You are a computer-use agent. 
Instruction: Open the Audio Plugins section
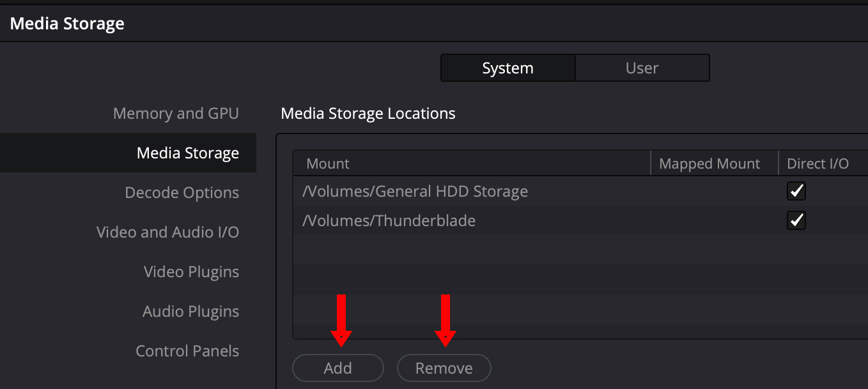tap(190, 312)
